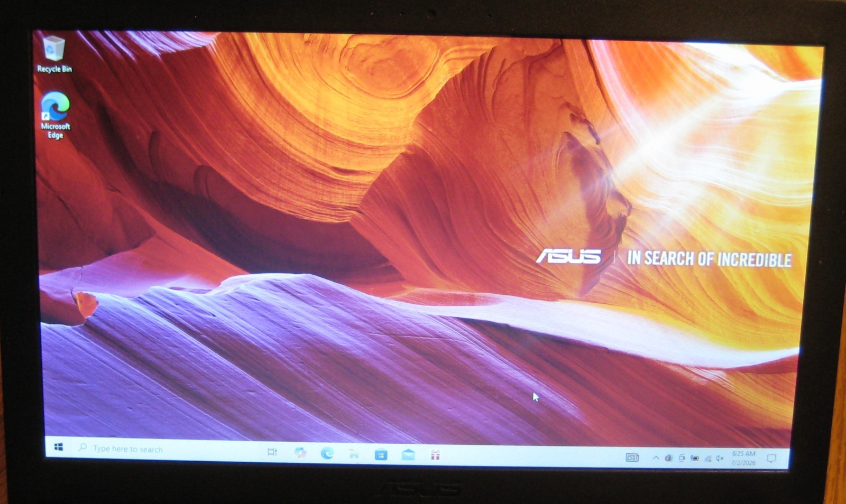This screenshot has width=846, height=504.
Task: Open Microsoft Edge from the taskbar
Action: [327, 453]
